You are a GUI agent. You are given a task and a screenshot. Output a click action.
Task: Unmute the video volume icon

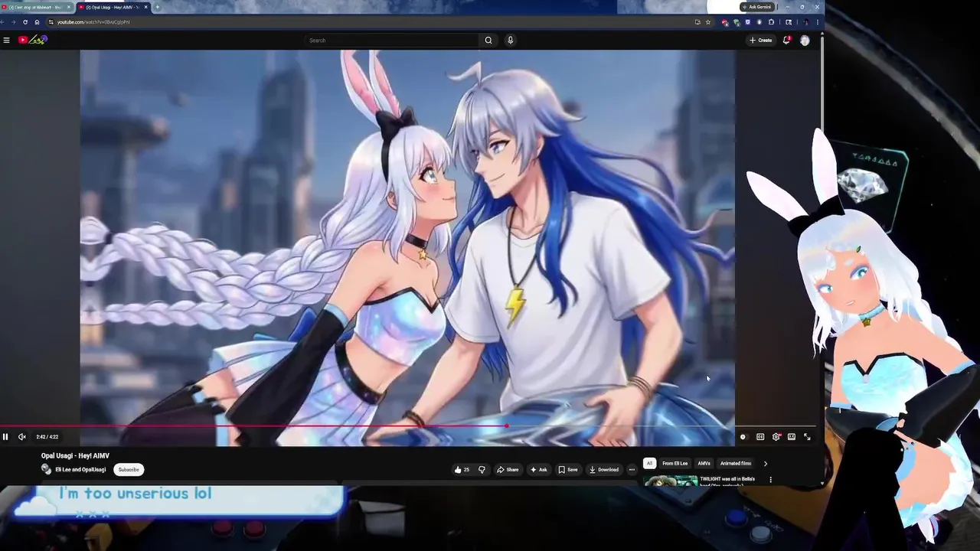point(22,437)
